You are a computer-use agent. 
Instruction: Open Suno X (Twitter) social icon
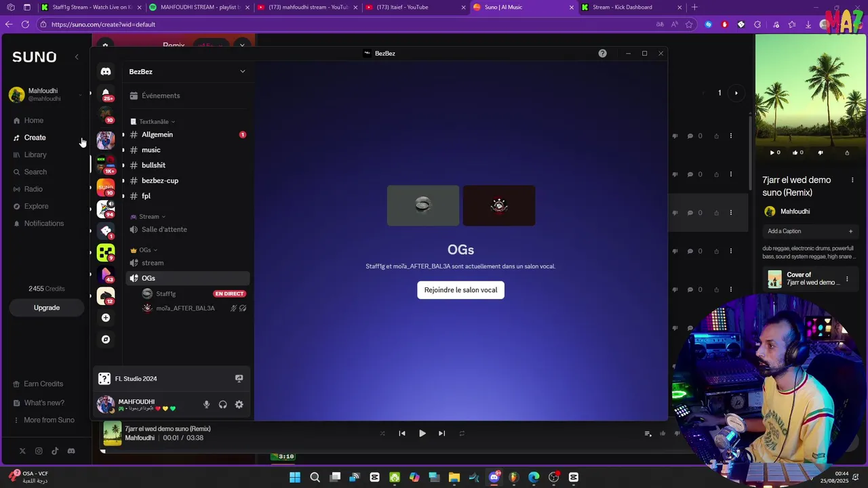22,451
